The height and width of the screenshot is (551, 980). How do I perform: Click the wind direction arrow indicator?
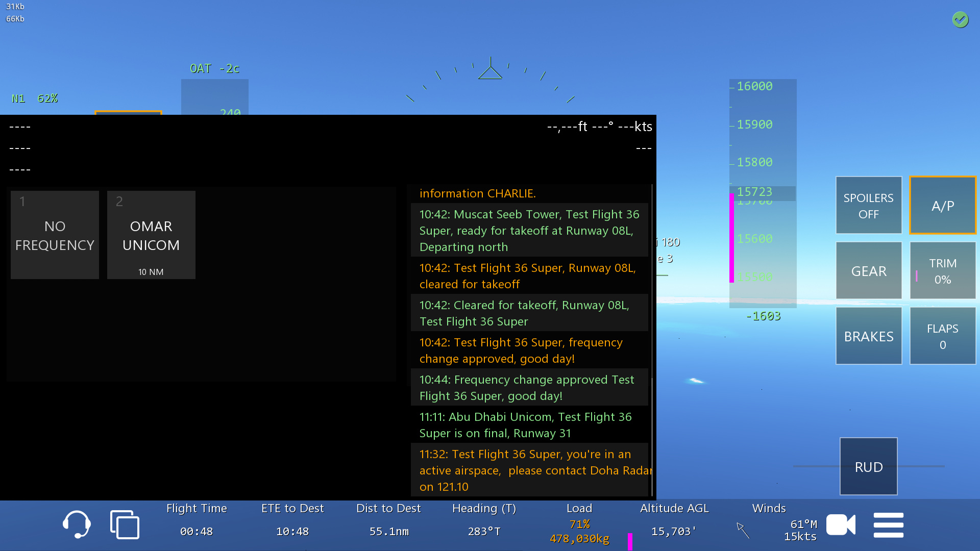[743, 530]
